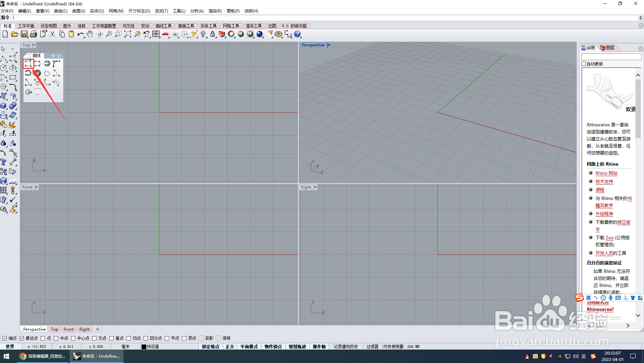The height and width of the screenshot is (363, 644).
Task: Open the 技术支持 link
Action: [x=604, y=182]
